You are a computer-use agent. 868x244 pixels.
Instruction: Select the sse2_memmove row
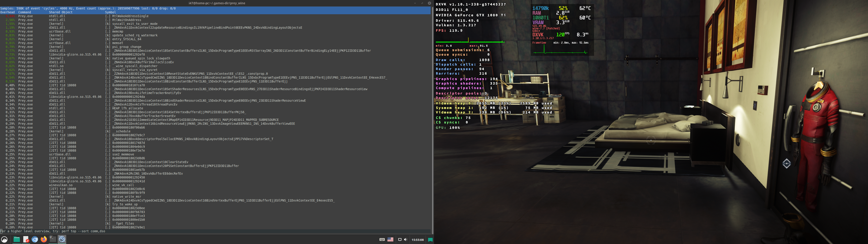click(216, 154)
